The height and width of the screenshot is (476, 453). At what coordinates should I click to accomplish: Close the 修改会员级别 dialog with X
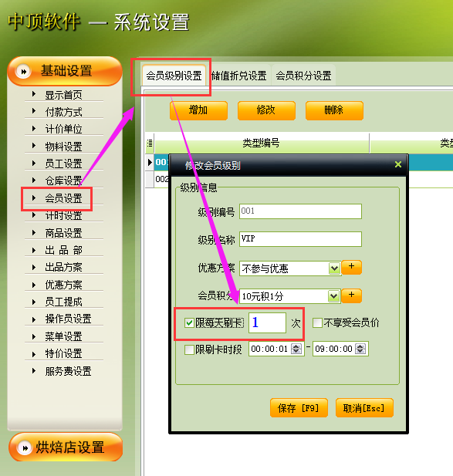tap(398, 164)
